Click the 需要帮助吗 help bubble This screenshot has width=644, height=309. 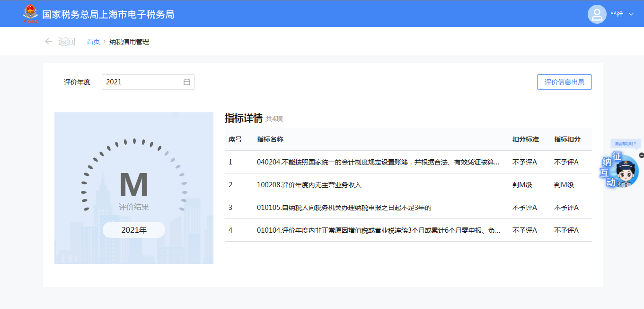(626, 144)
